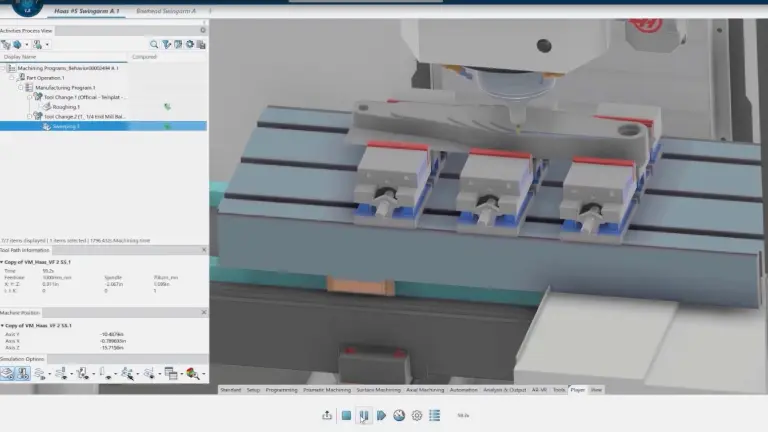Viewport: 768px width, 432px height.
Task: Open the Automation ribbon tab
Action: point(463,390)
